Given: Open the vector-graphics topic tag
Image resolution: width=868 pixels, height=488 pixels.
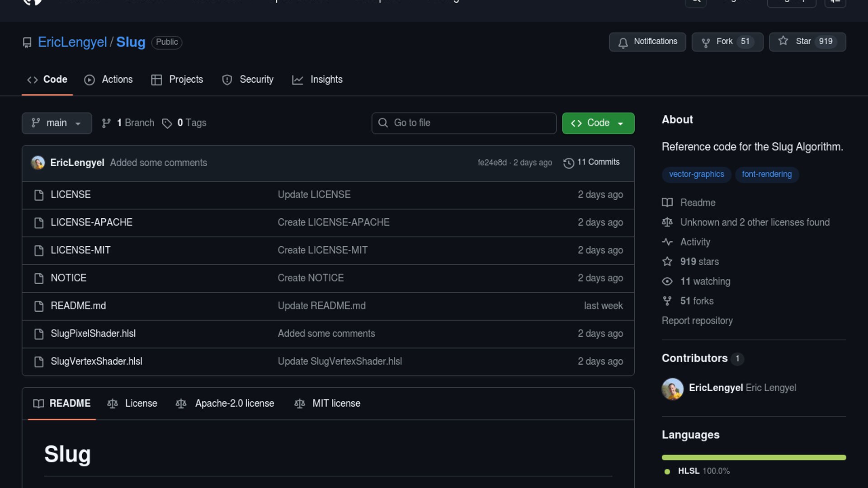Looking at the screenshot, I should [x=696, y=174].
